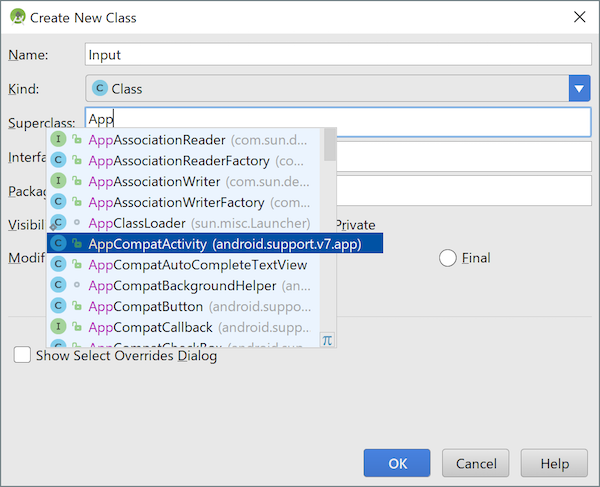This screenshot has width=600, height=487.
Task: Click into the Name input field
Action: 338,55
